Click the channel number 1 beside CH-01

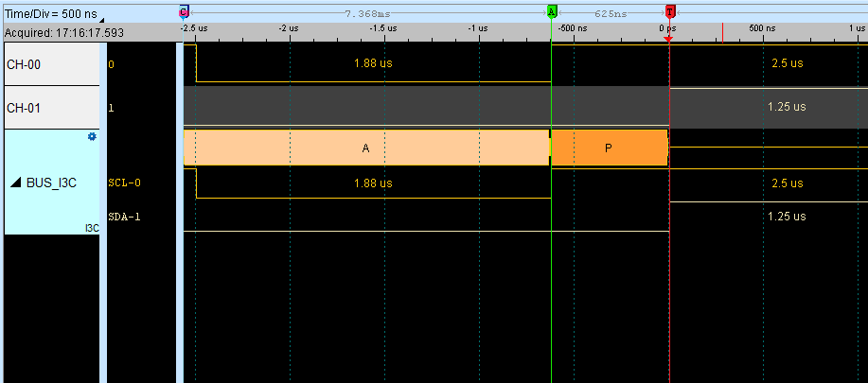pos(112,108)
